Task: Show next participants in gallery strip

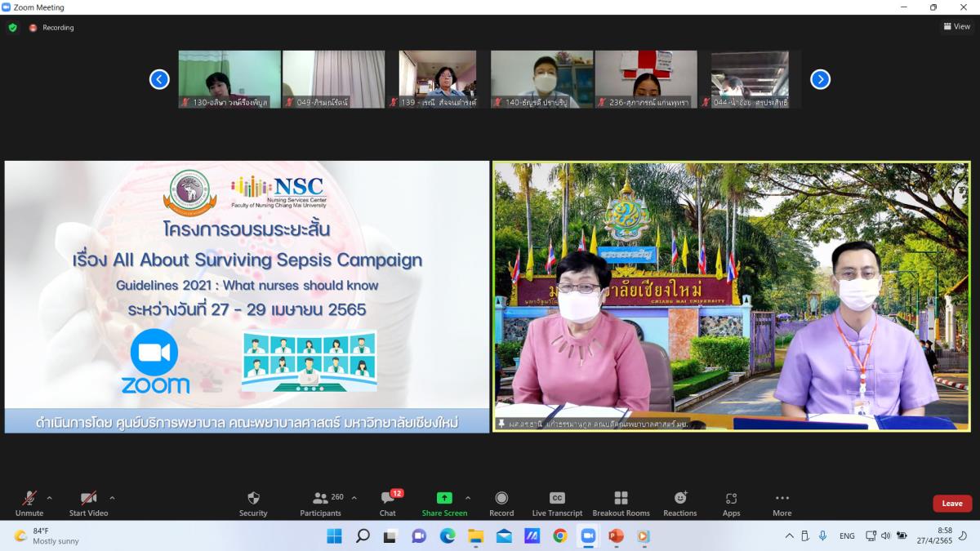Action: (x=820, y=79)
